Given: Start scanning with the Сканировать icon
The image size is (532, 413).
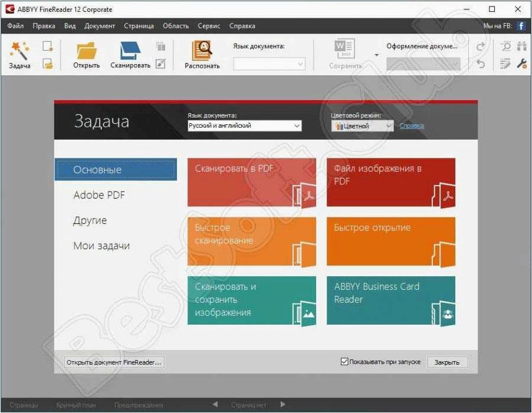Looking at the screenshot, I should tap(130, 51).
